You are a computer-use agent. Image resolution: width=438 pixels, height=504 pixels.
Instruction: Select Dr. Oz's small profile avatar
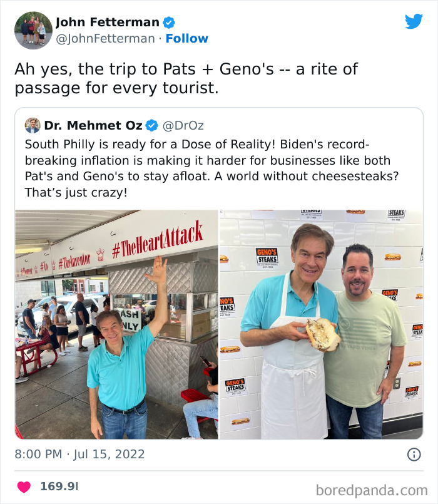(x=31, y=125)
